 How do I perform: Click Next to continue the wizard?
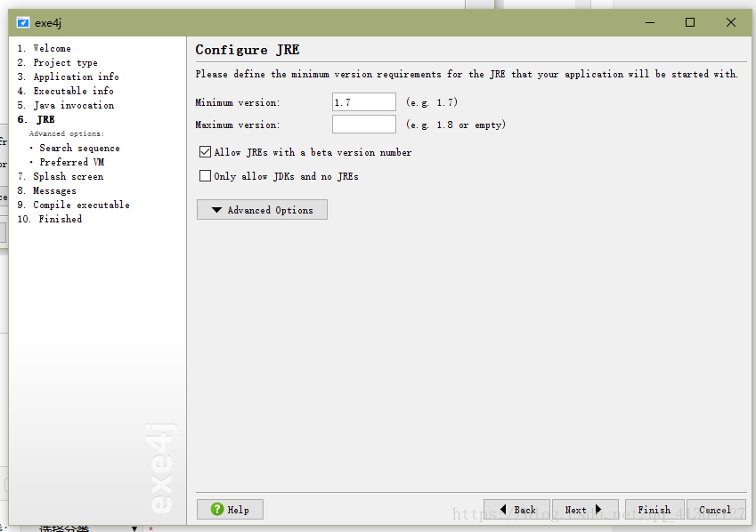coord(585,510)
